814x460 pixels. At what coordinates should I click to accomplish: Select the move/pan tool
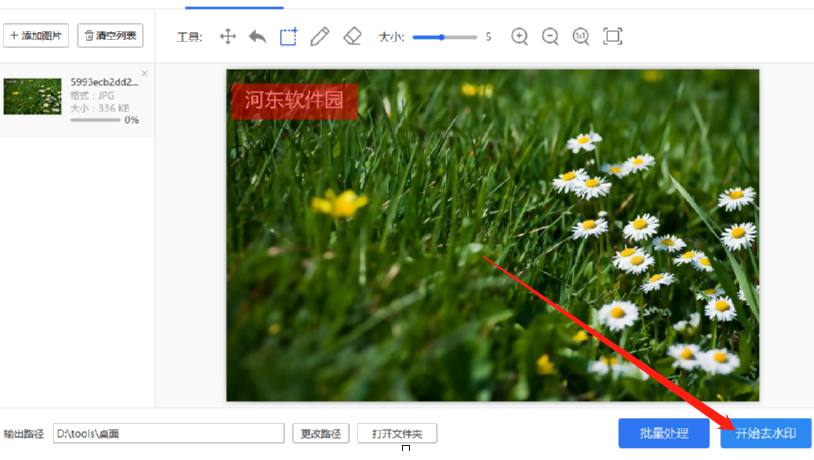pos(227,37)
